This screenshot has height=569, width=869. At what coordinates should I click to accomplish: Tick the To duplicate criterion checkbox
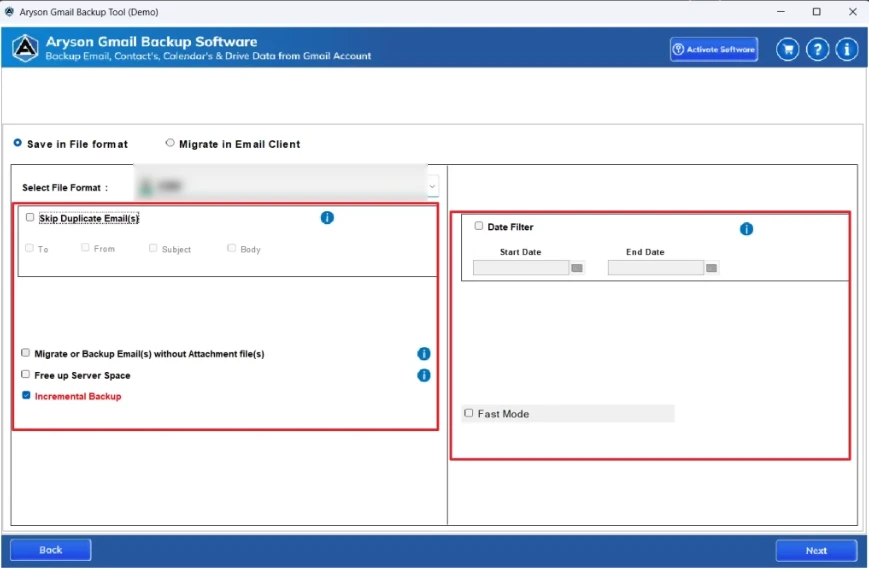click(x=29, y=248)
